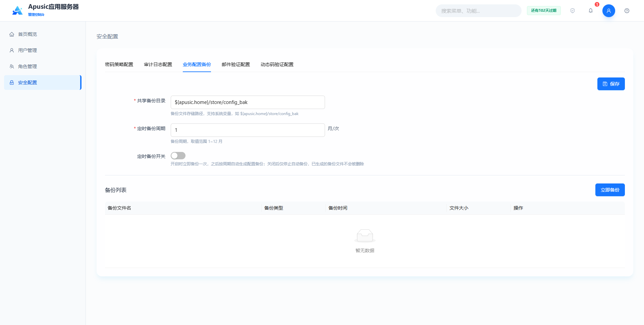The height and width of the screenshot is (325, 644).
Task: Click the 保存 button
Action: (611, 84)
